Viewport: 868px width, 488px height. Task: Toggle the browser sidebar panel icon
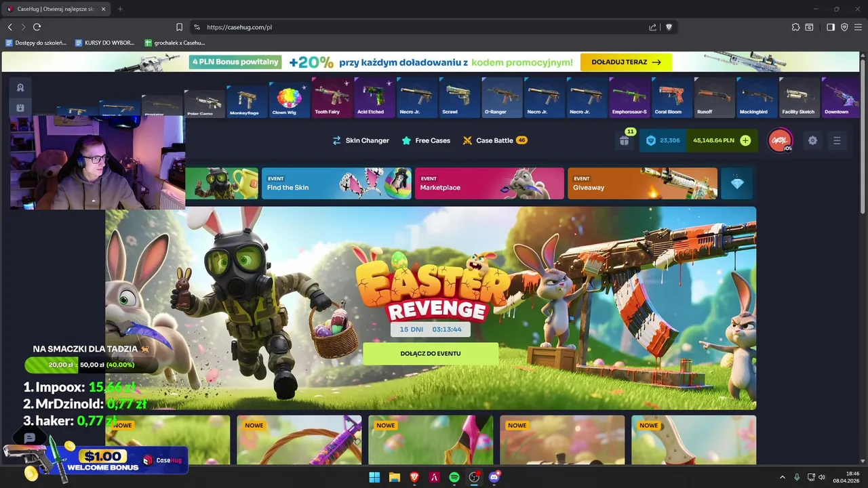tap(831, 27)
